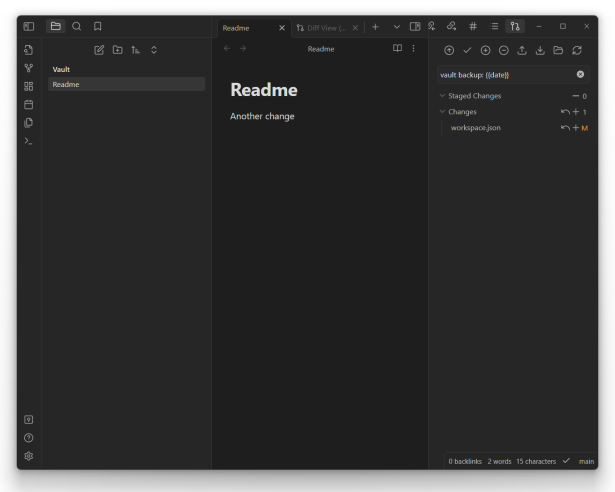
Task: Click main branch in status bar
Action: pos(586,461)
